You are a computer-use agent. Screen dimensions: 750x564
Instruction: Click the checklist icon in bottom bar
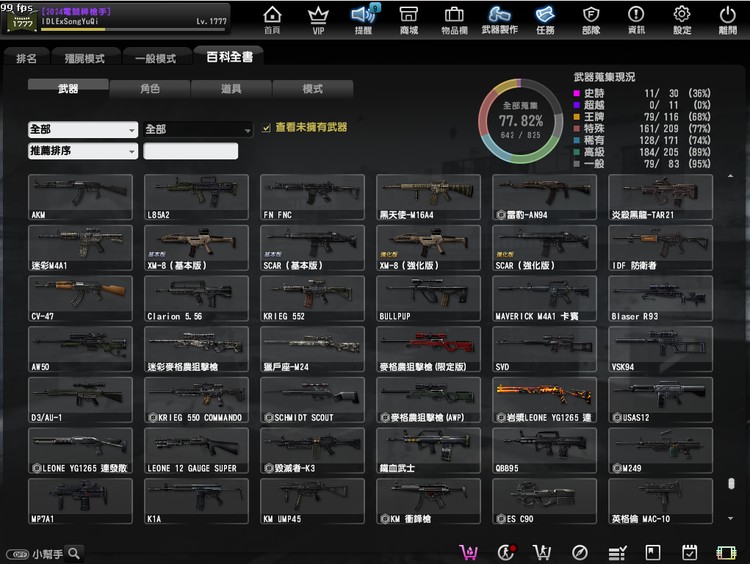pos(618,553)
